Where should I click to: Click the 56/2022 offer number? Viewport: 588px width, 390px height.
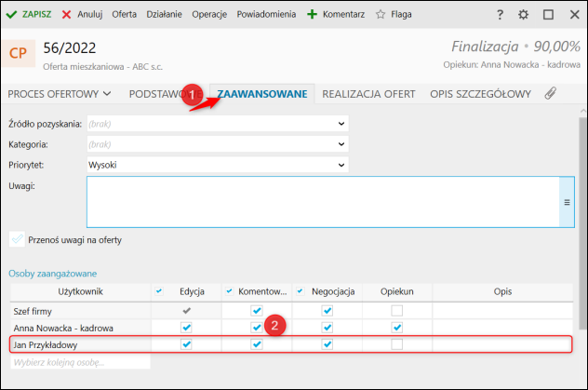pos(70,48)
